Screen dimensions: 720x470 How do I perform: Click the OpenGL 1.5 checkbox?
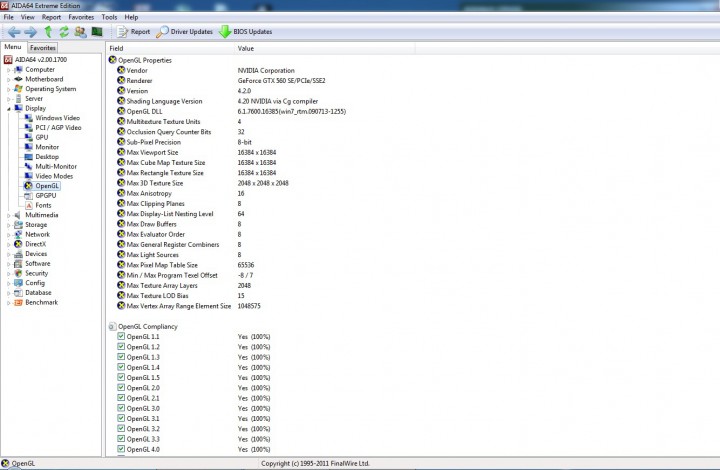click(121, 377)
